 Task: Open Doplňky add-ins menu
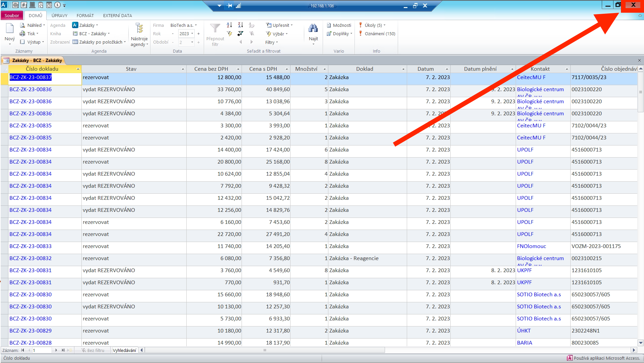(x=339, y=34)
